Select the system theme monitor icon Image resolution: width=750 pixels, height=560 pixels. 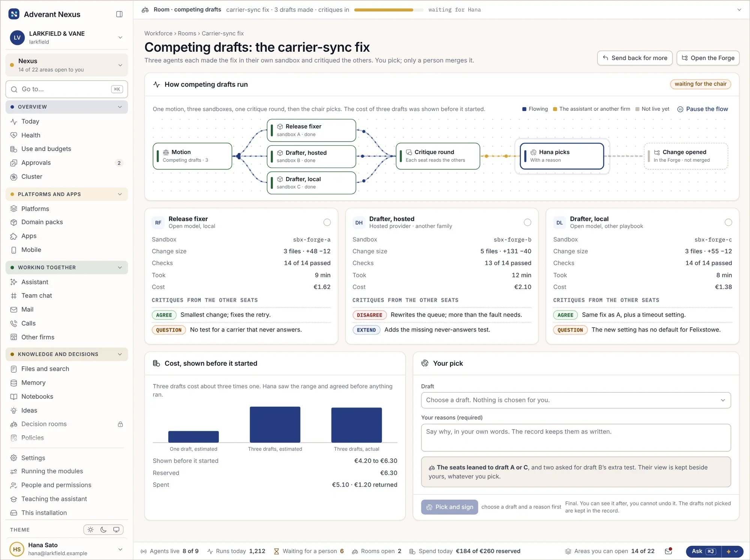(116, 530)
